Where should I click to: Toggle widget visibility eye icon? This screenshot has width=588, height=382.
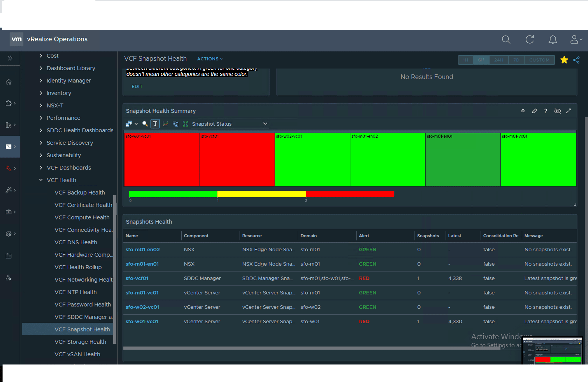pyautogui.click(x=557, y=111)
